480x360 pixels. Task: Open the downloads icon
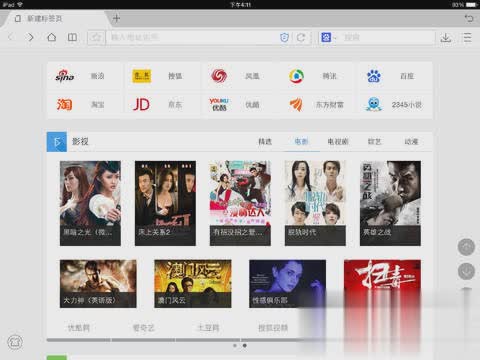tap(446, 37)
